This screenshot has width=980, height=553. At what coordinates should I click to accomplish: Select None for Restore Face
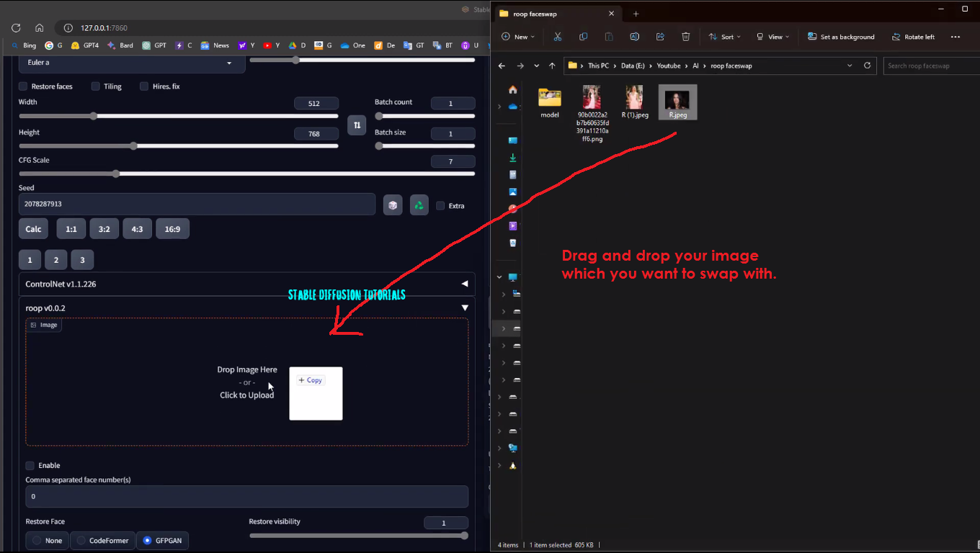47,541
